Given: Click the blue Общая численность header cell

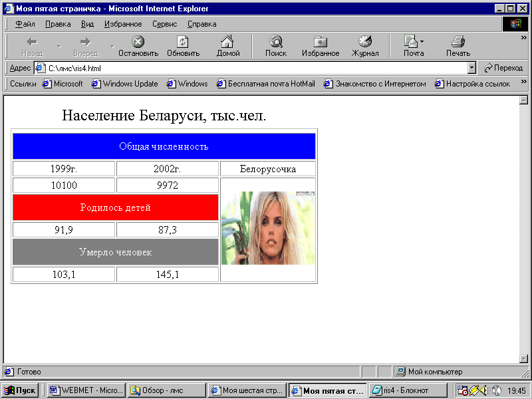Looking at the screenshot, I should 164,146.
